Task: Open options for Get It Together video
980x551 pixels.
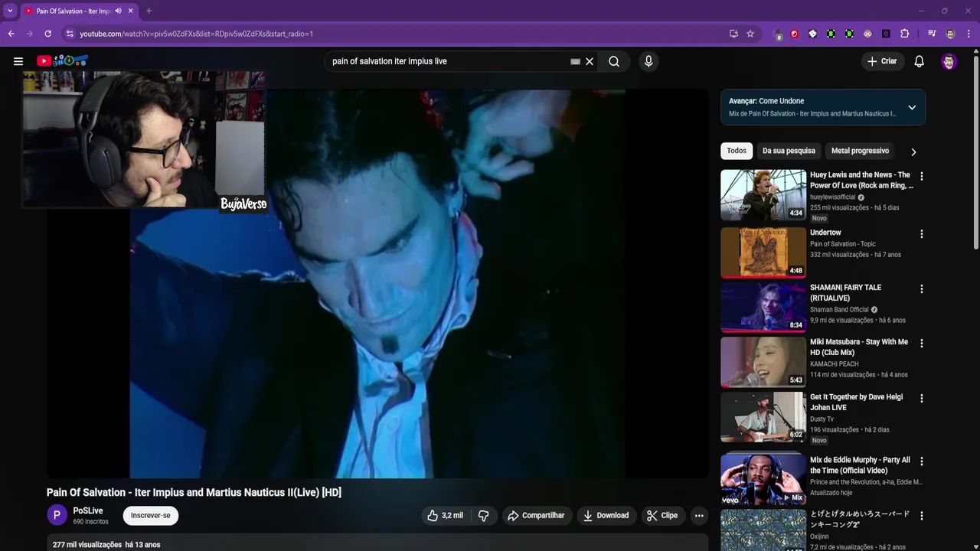Action: [x=922, y=398]
